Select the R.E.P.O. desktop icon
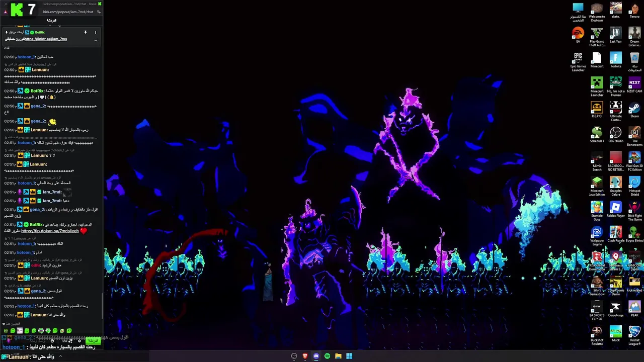Screen dimensions: 644x362 (597, 110)
